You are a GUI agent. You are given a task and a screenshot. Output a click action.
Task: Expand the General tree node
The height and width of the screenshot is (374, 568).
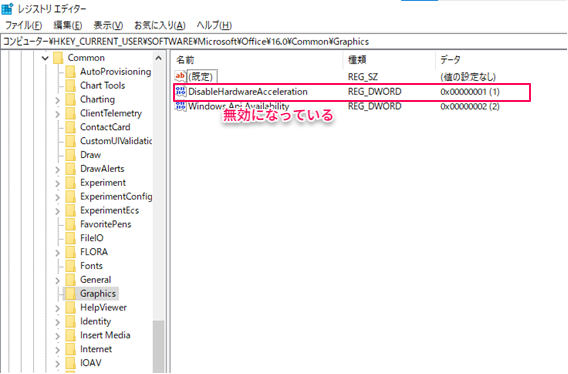click(58, 280)
